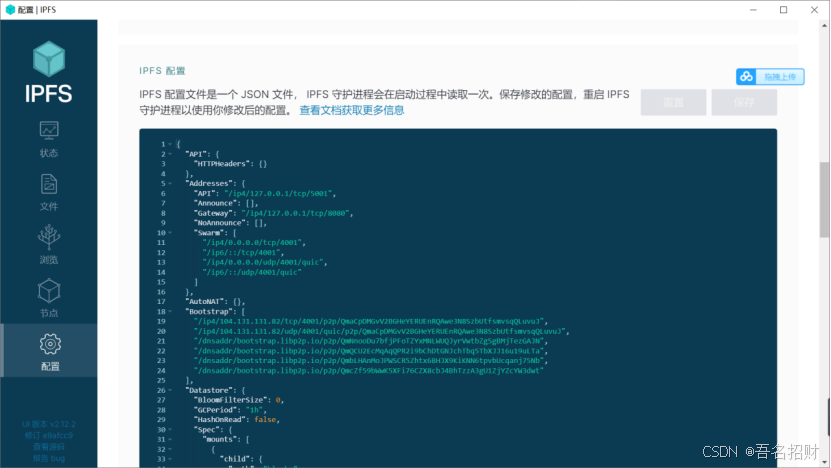The image size is (831, 468).
Task: Click the "/ip6/::/udp/4001/quic" swarm entry
Action: coord(252,272)
